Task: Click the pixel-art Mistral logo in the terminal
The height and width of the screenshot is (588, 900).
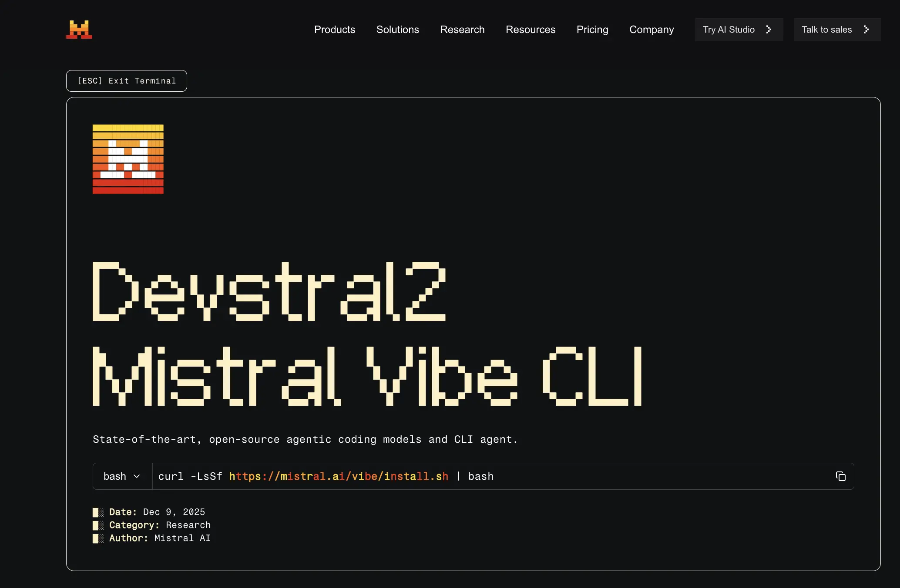Action: point(128,159)
